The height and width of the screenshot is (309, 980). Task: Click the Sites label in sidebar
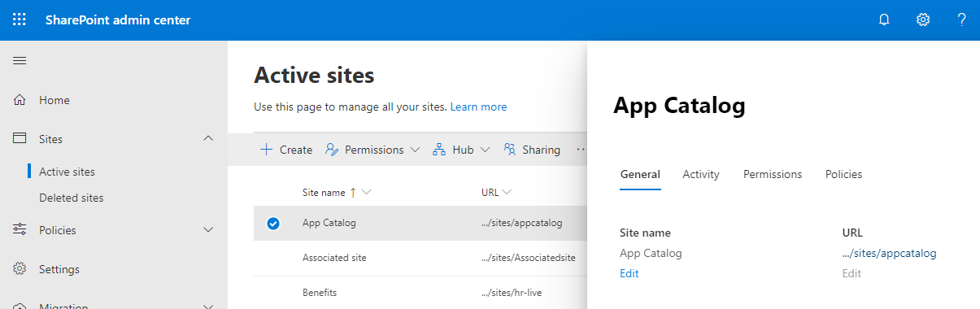click(x=50, y=139)
